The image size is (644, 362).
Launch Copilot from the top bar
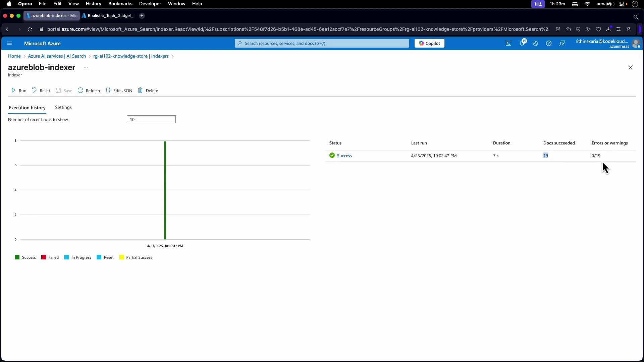tap(429, 43)
